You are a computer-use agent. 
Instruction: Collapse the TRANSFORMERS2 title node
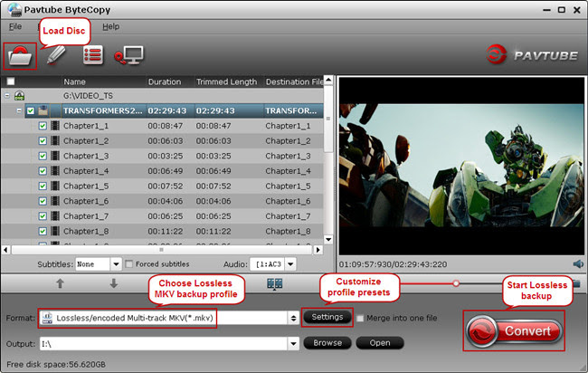19,110
